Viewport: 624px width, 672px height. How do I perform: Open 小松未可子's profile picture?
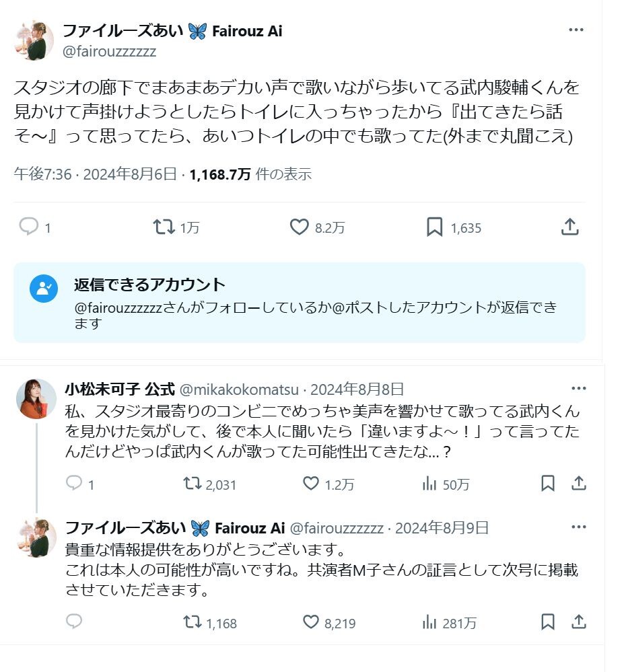tap(36, 399)
